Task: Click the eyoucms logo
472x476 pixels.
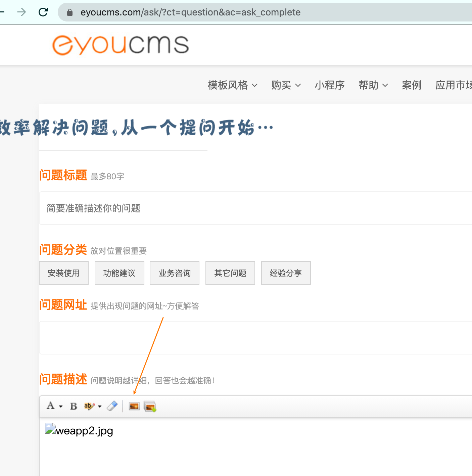Action: 121,45
